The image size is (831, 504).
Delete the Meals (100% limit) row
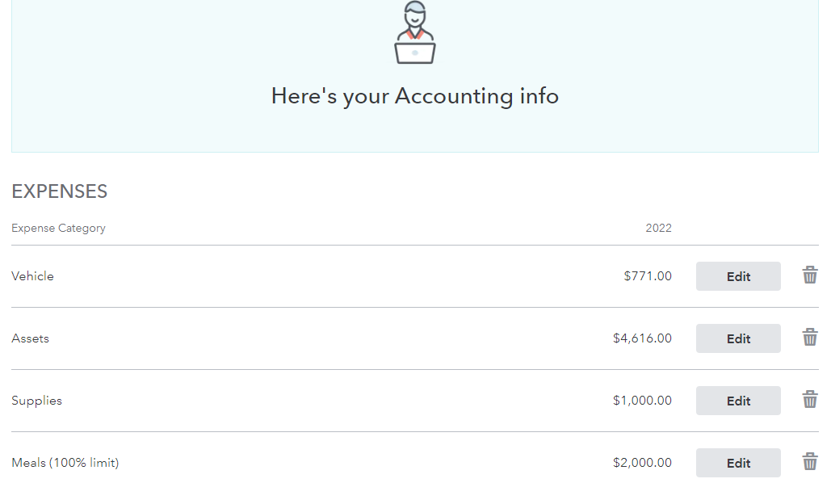coord(809,462)
